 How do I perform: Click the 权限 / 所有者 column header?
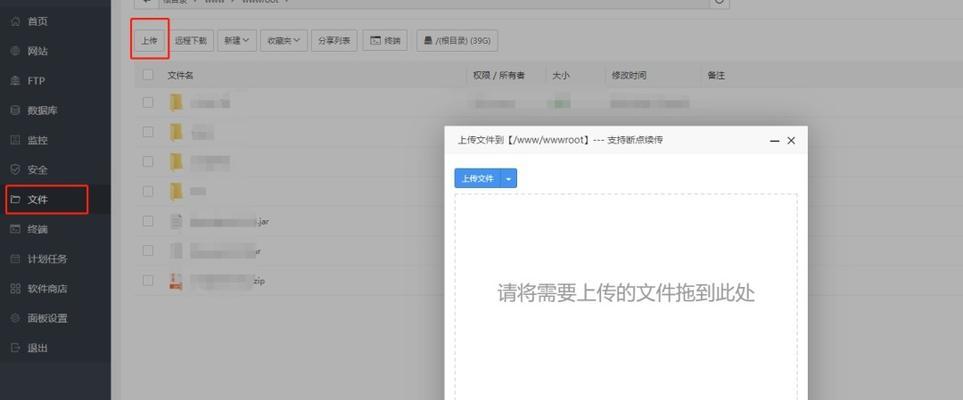click(499, 76)
